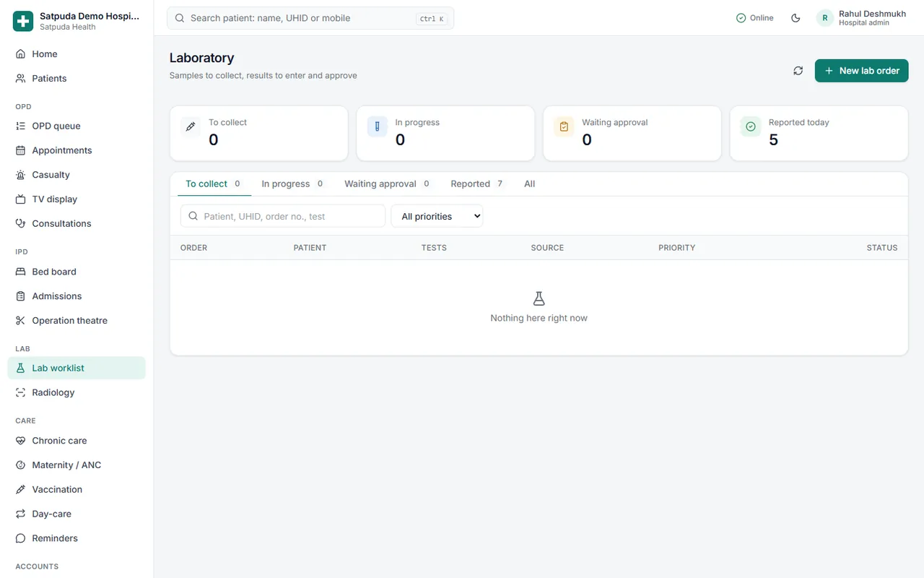Click the In progress test tube icon
924x578 pixels.
coord(378,126)
